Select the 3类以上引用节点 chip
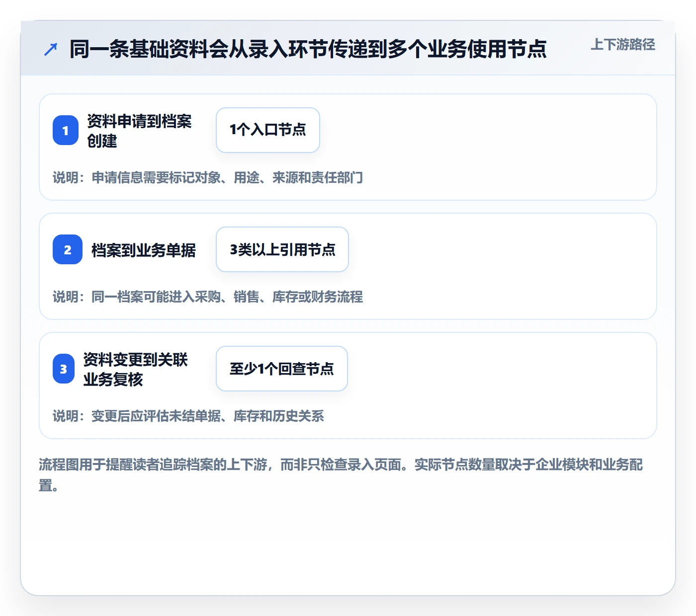The width and height of the screenshot is (696, 616). [282, 249]
